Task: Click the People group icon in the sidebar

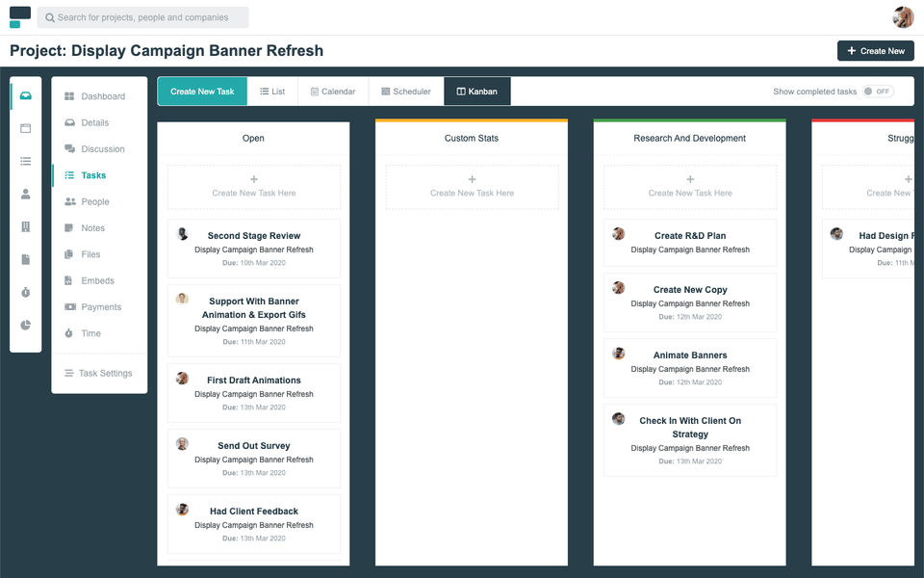Action: (x=69, y=201)
